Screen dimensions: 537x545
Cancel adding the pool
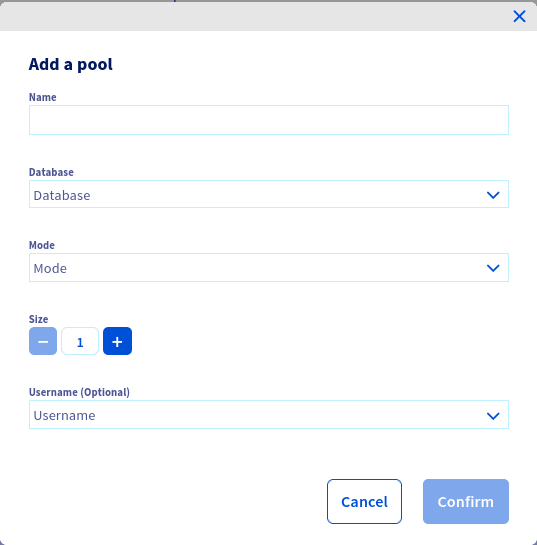pos(364,501)
